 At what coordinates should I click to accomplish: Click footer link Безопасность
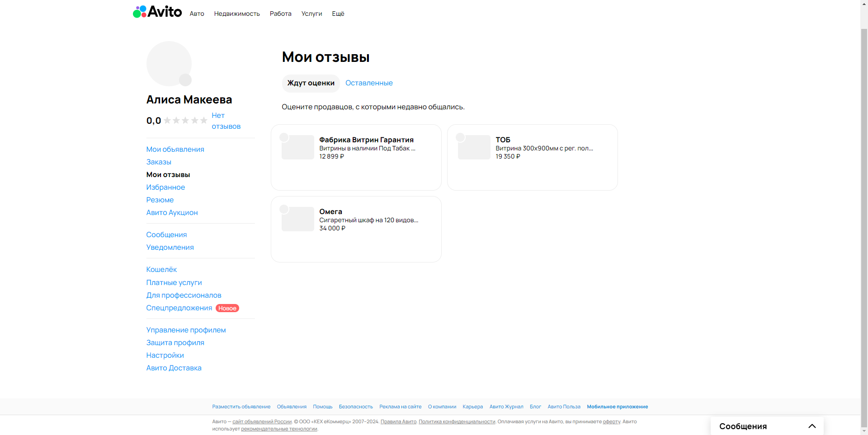pyautogui.click(x=356, y=407)
